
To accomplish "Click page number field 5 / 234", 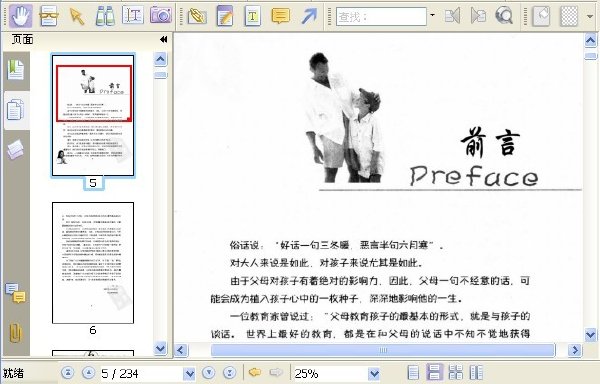I will point(141,373).
